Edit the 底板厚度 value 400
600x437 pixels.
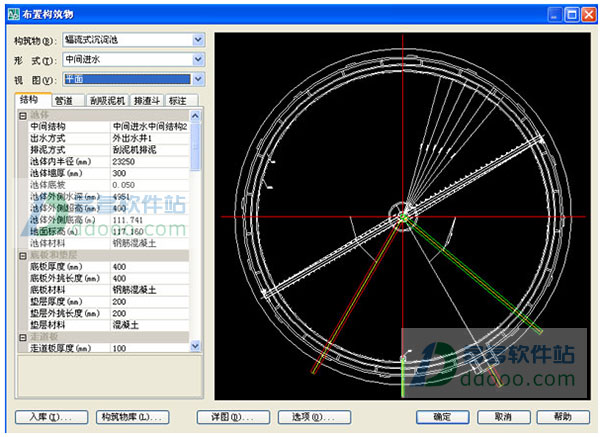[150, 267]
